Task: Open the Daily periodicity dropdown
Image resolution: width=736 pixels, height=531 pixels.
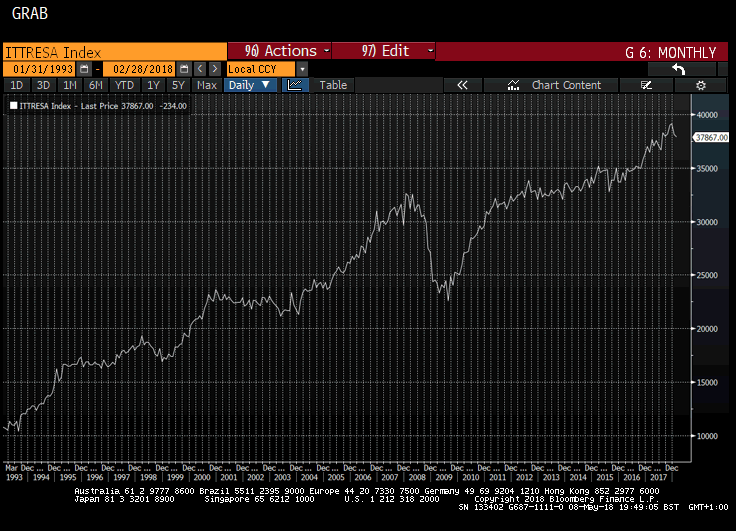Action: pyautogui.click(x=249, y=85)
